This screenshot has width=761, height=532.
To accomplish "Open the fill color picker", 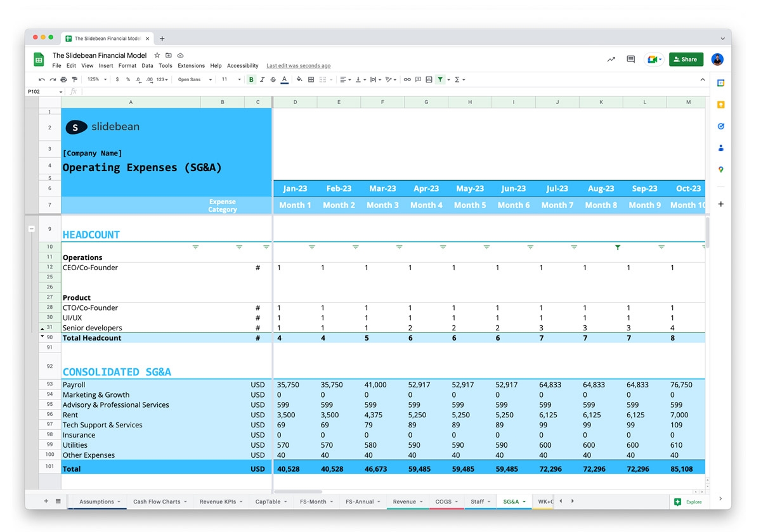I will point(298,80).
